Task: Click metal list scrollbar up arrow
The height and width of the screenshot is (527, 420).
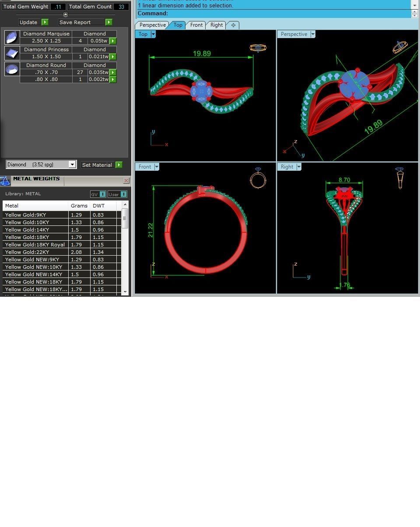Action: (x=125, y=204)
